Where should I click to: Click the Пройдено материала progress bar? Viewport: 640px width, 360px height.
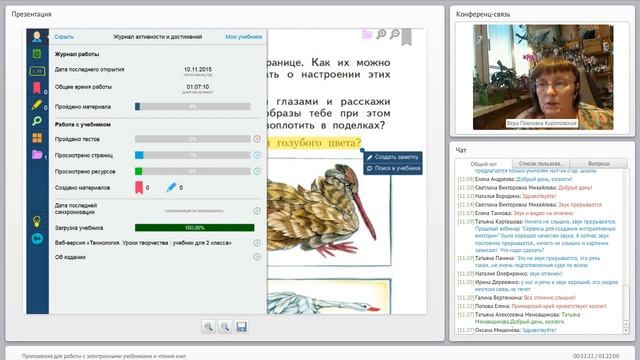tap(193, 107)
